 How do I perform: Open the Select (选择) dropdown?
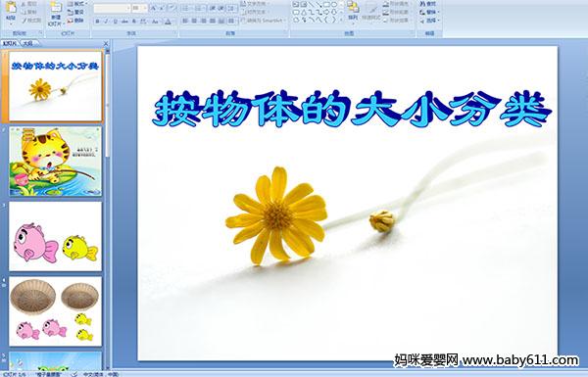(x=429, y=21)
